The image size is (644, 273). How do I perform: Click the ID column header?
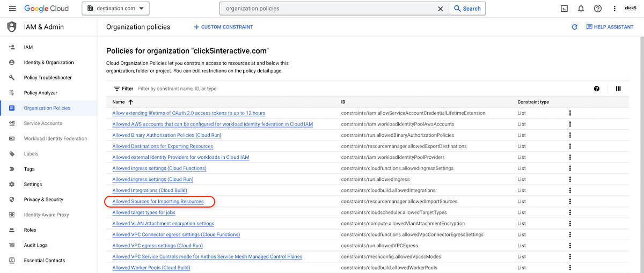[x=343, y=102]
